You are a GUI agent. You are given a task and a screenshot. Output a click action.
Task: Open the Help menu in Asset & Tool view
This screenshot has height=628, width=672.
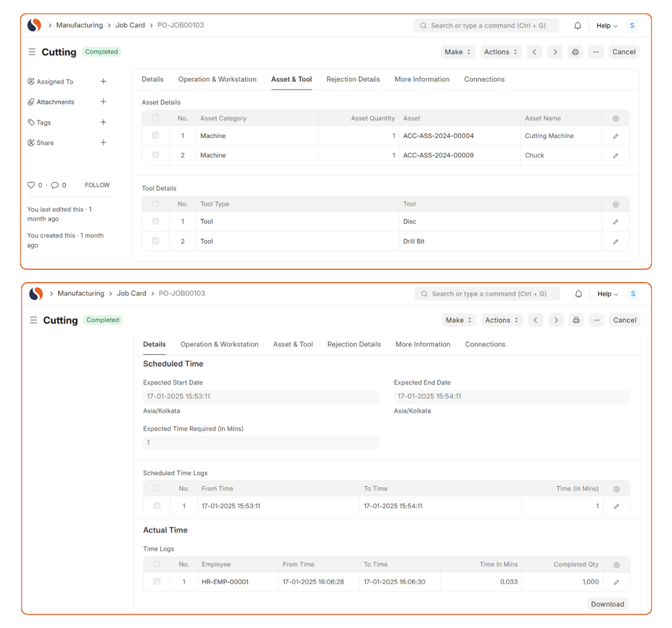(606, 26)
